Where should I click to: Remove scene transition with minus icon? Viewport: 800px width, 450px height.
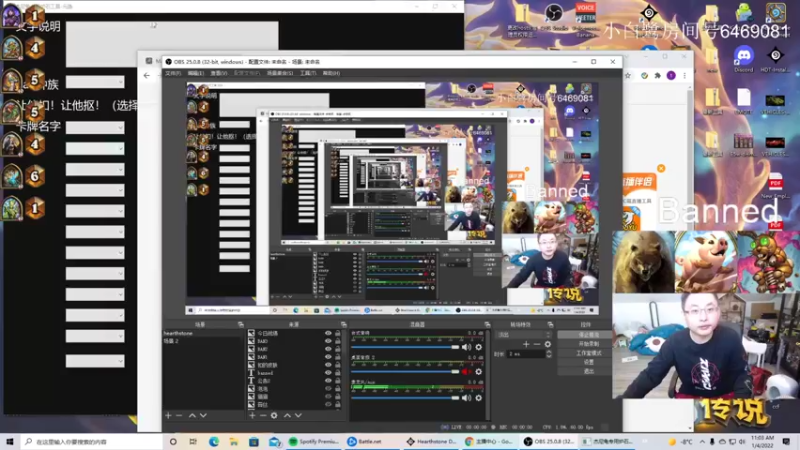point(537,344)
